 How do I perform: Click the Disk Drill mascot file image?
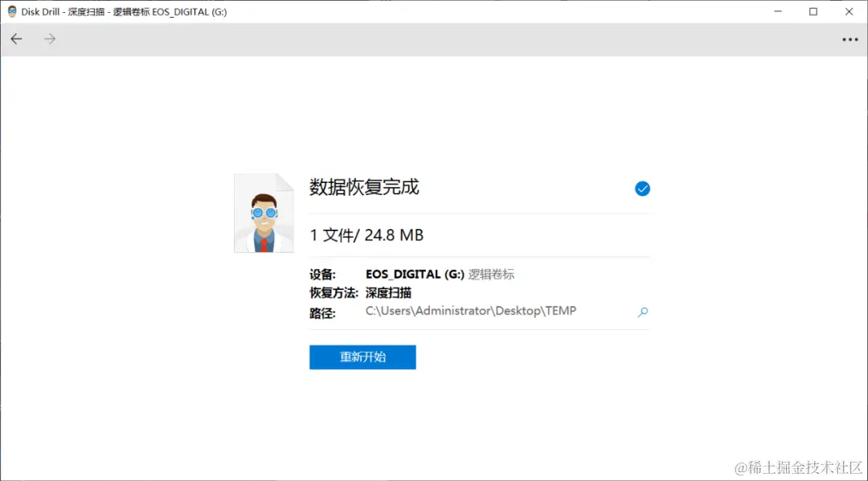[x=264, y=213]
